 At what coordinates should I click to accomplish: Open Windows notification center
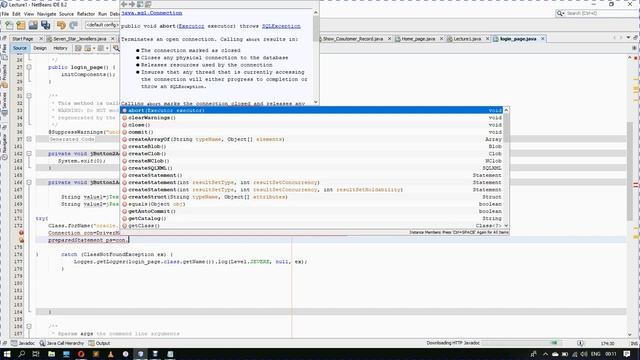627,354
